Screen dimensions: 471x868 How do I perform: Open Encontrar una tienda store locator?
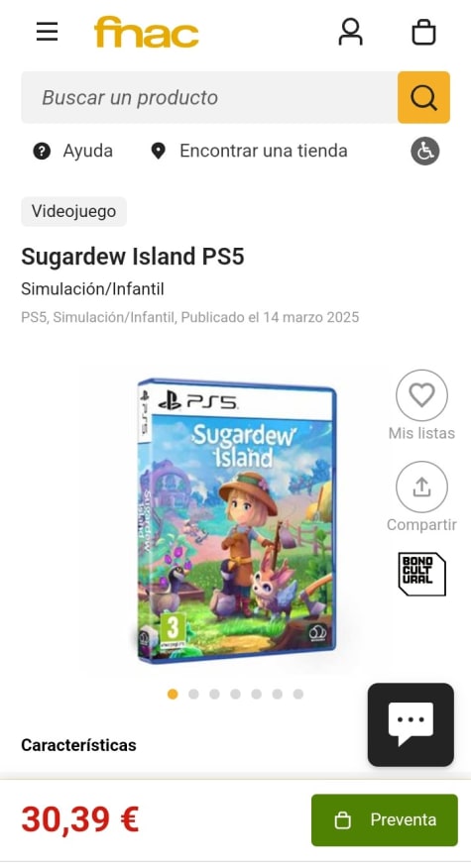click(249, 151)
